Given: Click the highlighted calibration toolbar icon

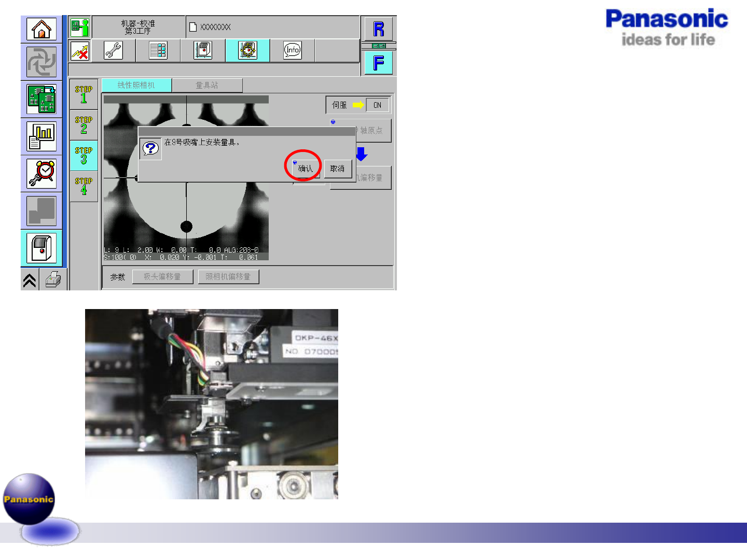Looking at the screenshot, I should [247, 50].
